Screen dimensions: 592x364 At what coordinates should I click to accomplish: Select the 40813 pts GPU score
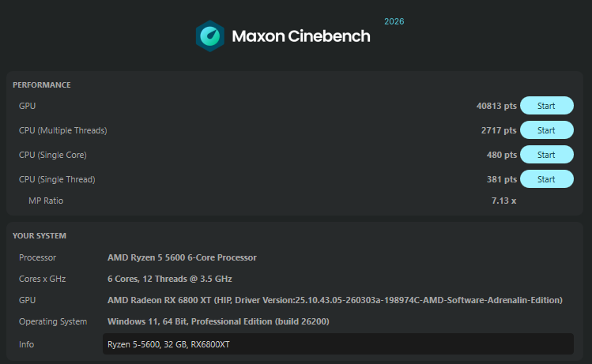(496, 106)
